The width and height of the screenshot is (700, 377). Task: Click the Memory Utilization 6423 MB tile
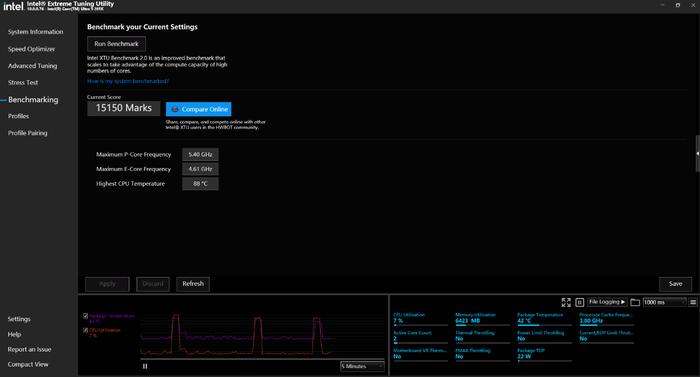[482, 318]
